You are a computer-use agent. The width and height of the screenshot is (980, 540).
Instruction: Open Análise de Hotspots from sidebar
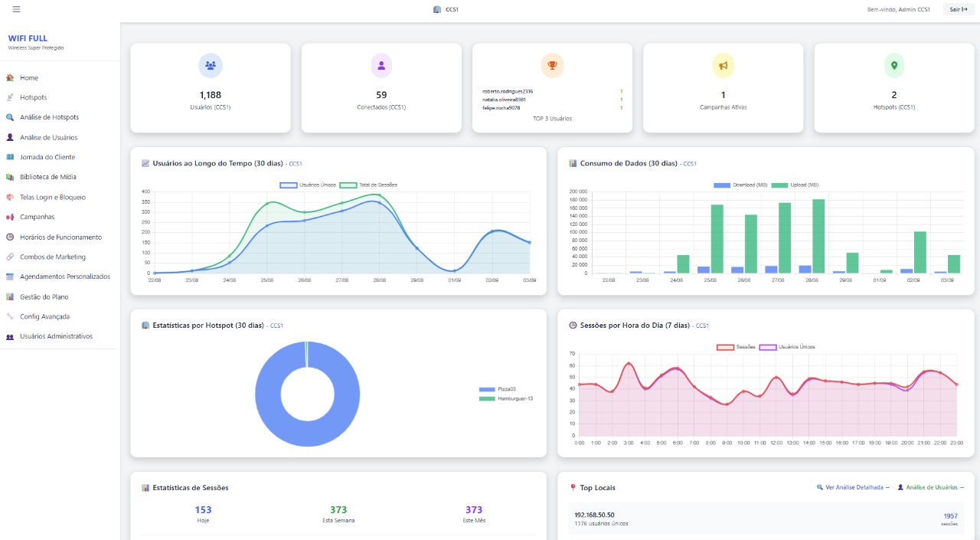pos(49,118)
